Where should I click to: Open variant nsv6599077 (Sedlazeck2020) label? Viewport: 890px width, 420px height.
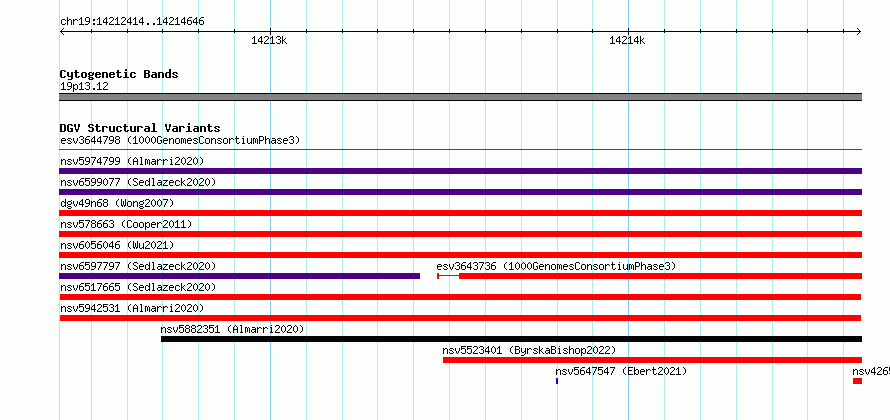pos(138,182)
